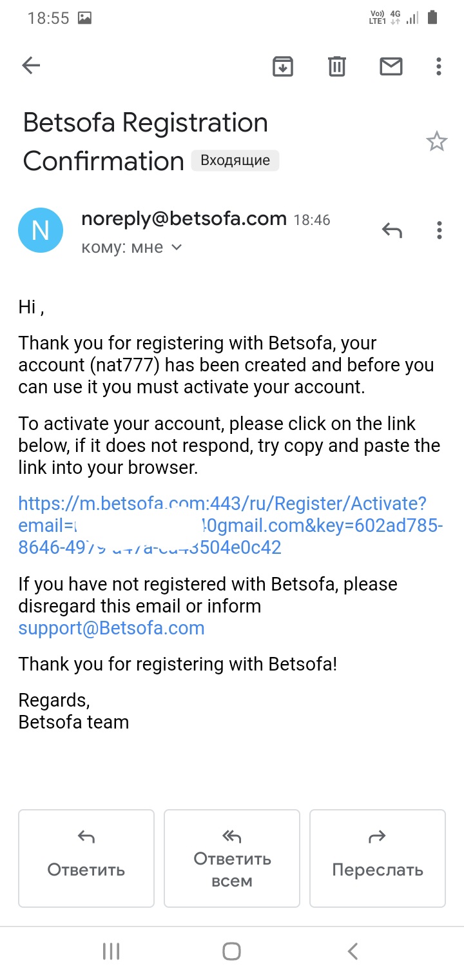Image resolution: width=464 pixels, height=980 pixels.
Task: Open recent apps from navigation bar
Action: (x=111, y=951)
